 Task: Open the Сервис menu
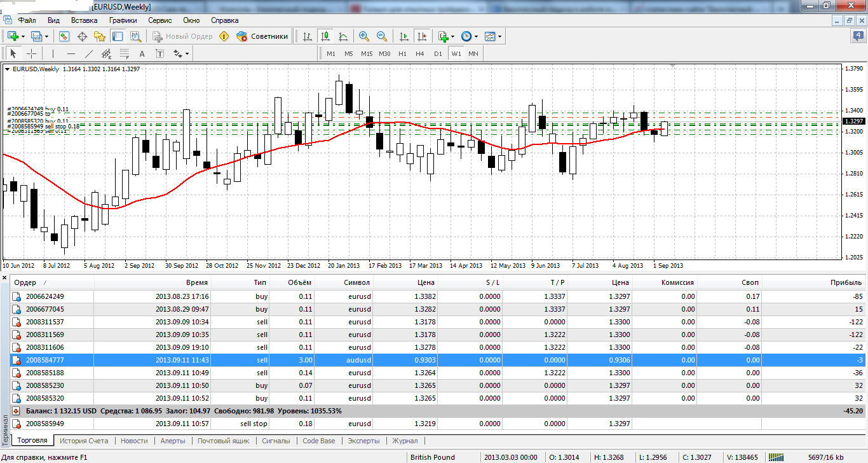[159, 20]
